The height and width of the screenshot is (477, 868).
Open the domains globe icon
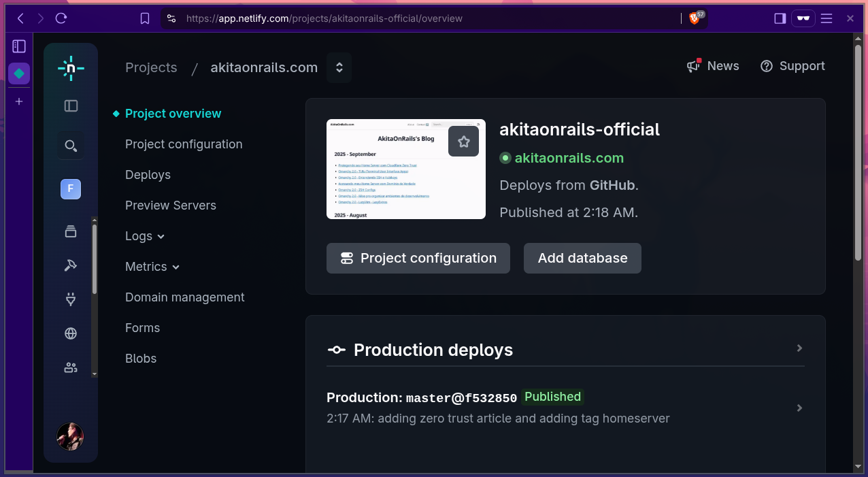[x=71, y=333]
